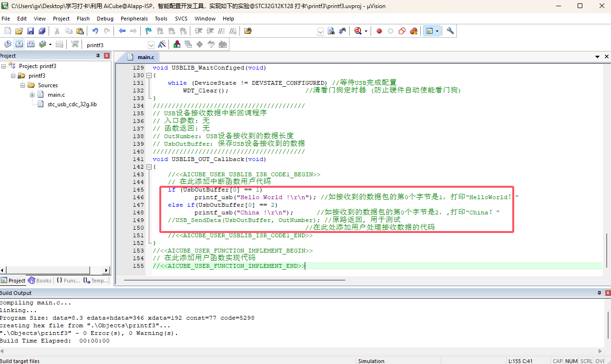Open the Edit menu
This screenshot has width=611, height=364.
[22, 19]
